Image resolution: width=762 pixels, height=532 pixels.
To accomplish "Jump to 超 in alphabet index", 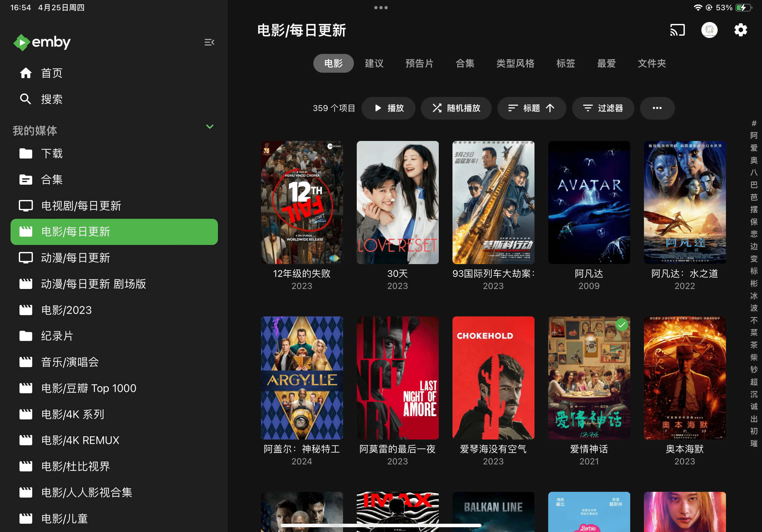I will click(754, 382).
